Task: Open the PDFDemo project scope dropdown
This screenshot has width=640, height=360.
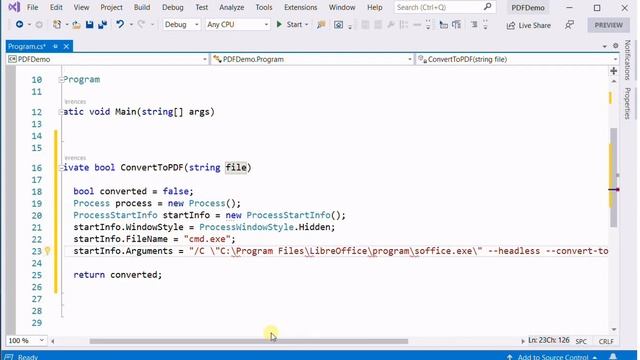Action: (108, 59)
